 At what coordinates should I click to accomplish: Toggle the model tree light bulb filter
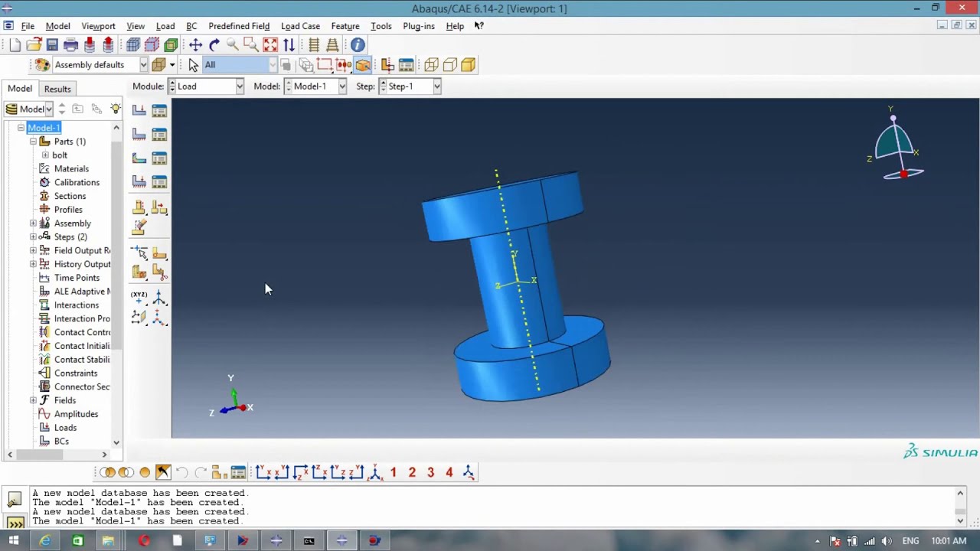click(116, 109)
